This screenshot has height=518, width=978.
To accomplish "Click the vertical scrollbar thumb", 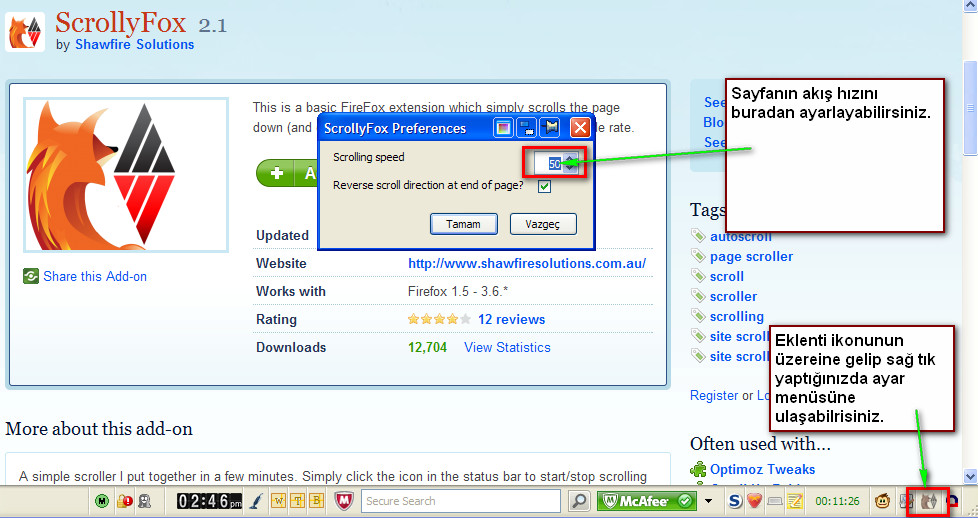I will coord(969,107).
